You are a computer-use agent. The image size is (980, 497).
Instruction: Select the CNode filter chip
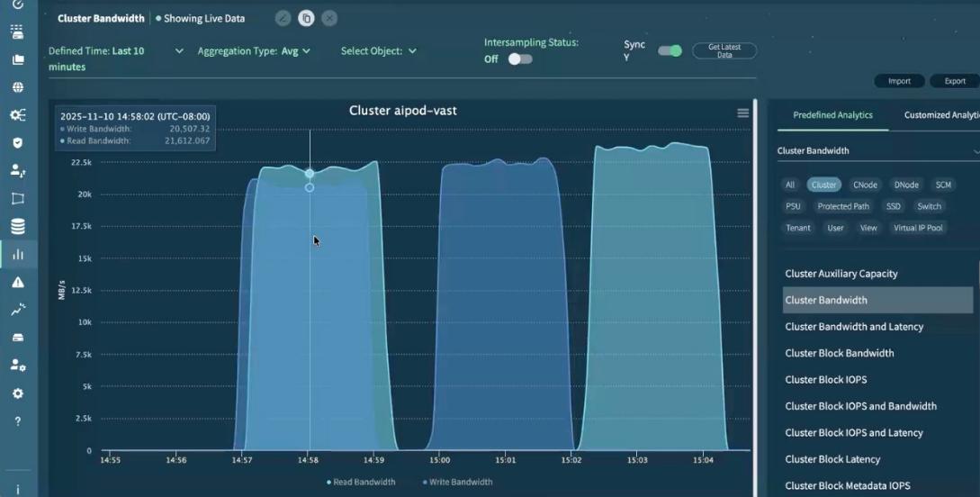coord(865,185)
